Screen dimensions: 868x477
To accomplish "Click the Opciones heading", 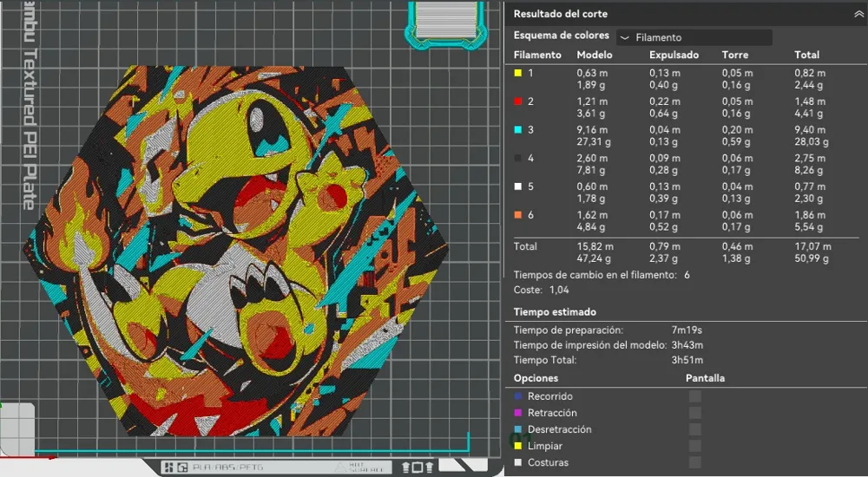I will click(x=536, y=378).
